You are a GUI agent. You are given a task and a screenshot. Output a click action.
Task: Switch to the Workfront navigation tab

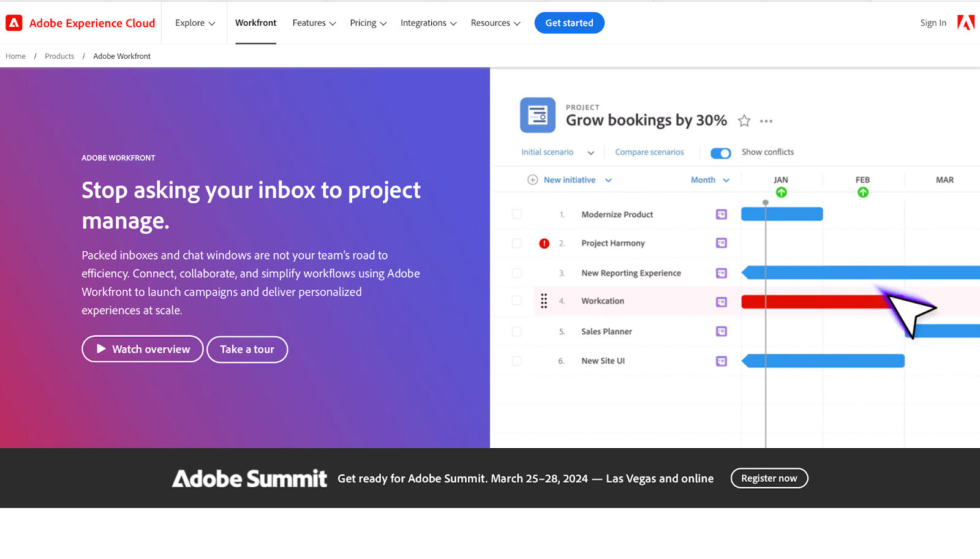click(255, 23)
